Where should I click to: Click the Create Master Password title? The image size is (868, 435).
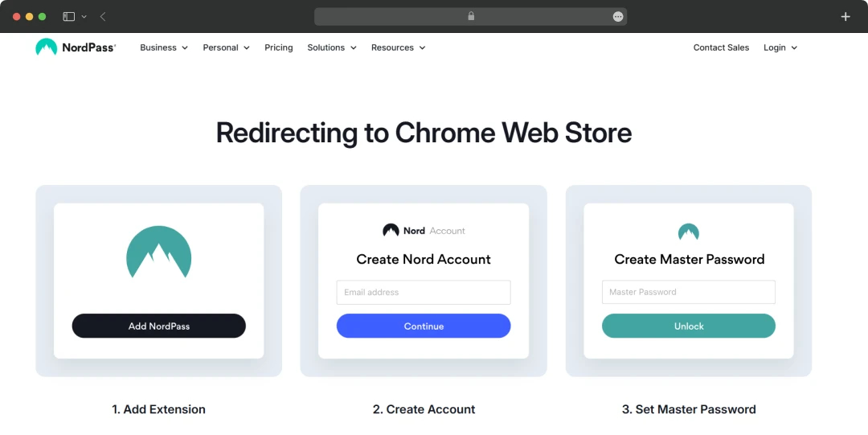coord(690,260)
